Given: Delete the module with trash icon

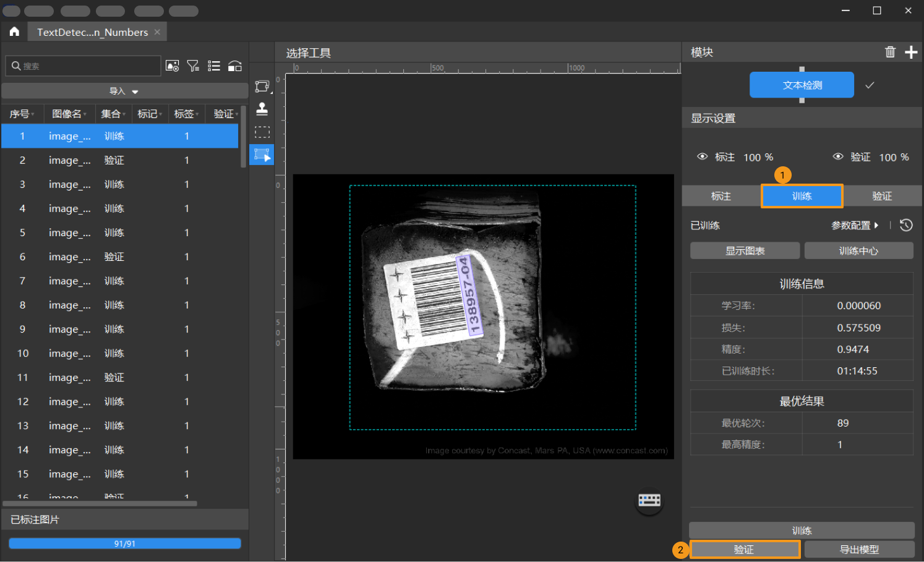Looking at the screenshot, I should (890, 52).
